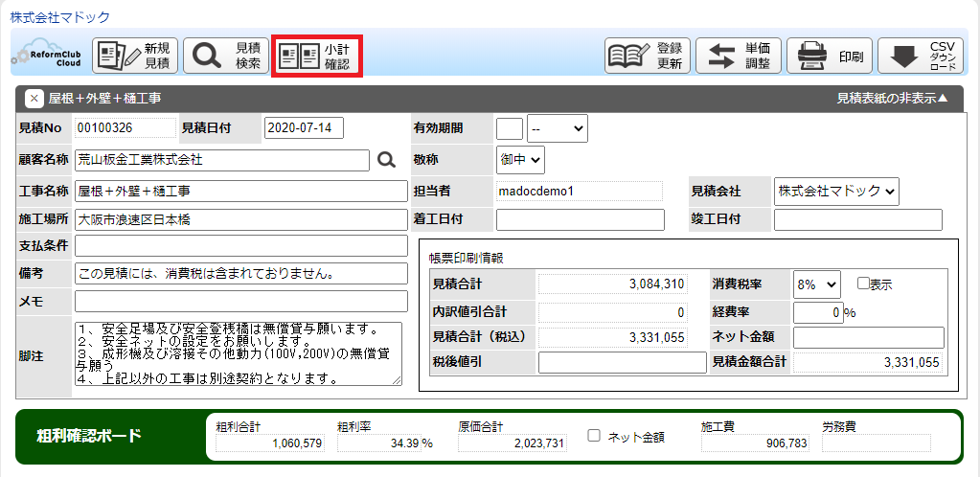Toggle the ネット金額 checkbox in profit board
The height and width of the screenshot is (477, 980).
click(594, 436)
